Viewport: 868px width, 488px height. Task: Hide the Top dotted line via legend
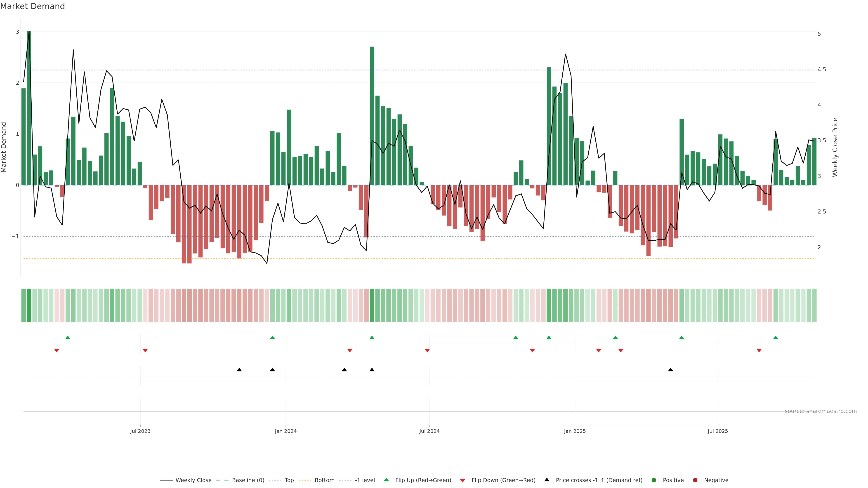click(x=289, y=480)
